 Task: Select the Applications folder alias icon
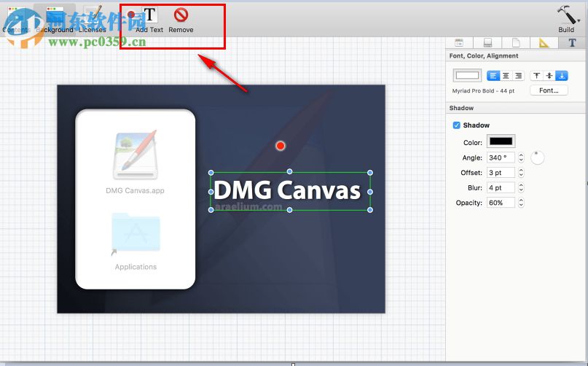tap(136, 233)
